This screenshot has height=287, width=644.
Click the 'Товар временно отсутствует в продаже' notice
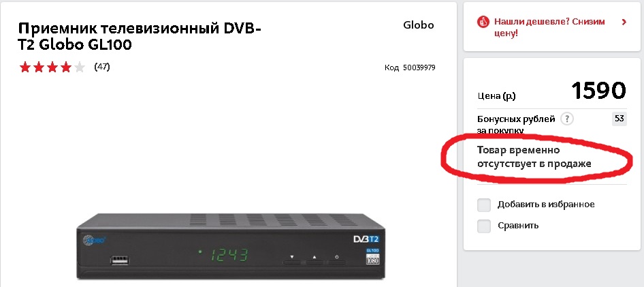point(534,157)
